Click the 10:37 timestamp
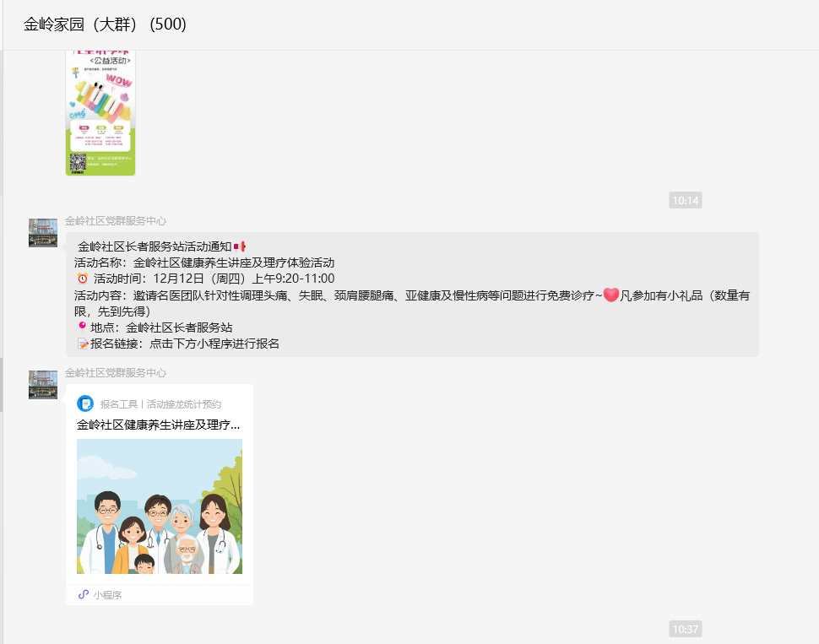 685,629
